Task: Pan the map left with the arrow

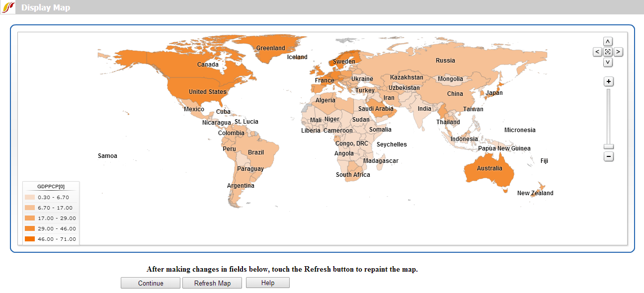Action: coord(597,52)
